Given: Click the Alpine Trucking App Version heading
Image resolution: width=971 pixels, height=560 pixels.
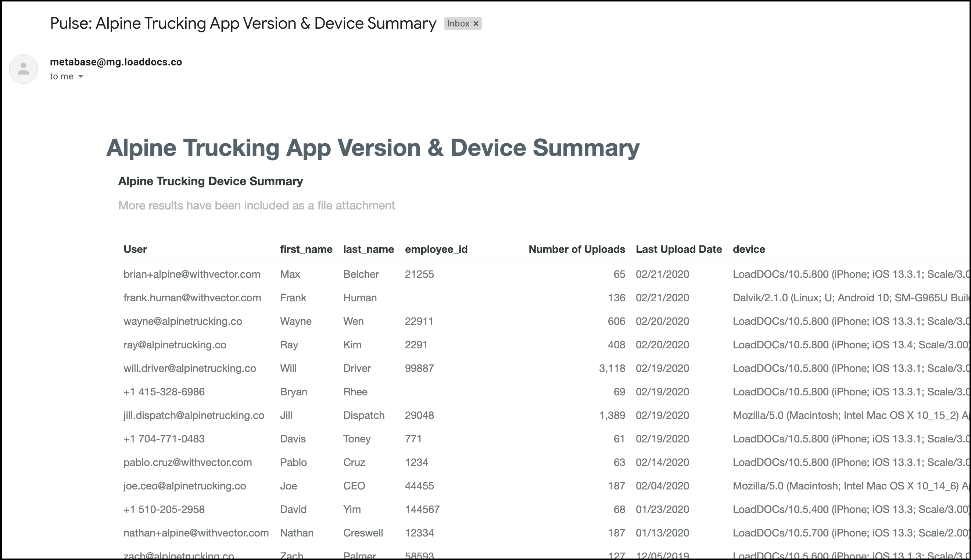Looking at the screenshot, I should click(x=373, y=148).
